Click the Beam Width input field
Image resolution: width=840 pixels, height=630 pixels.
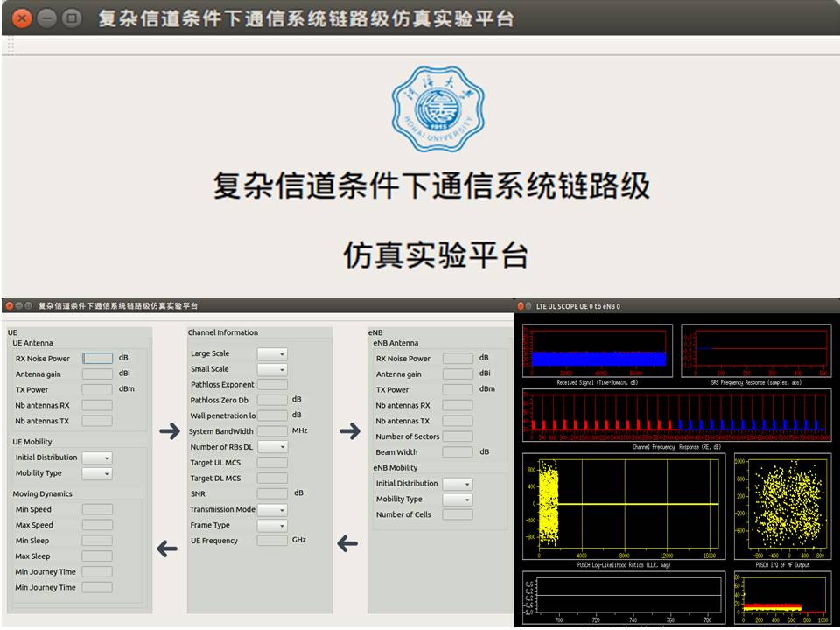pyautogui.click(x=458, y=451)
